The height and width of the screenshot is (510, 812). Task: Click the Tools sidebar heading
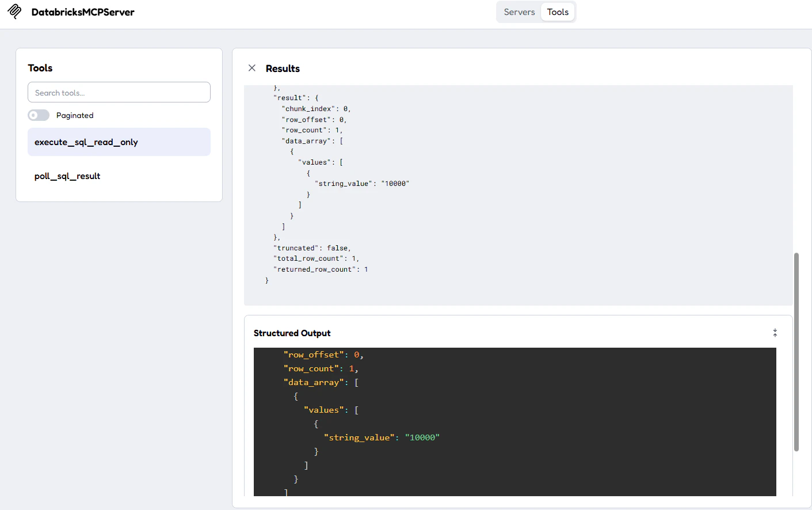pyautogui.click(x=40, y=68)
